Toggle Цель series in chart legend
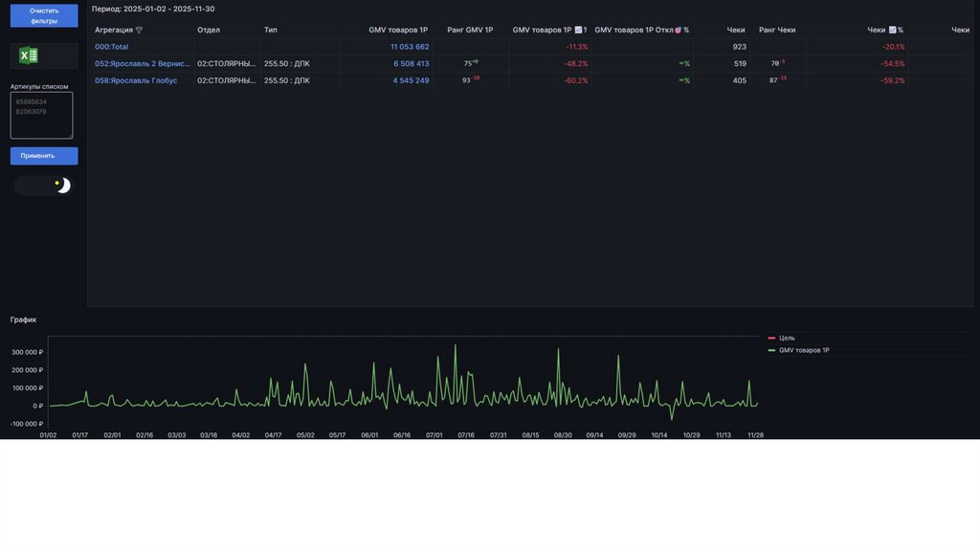 tap(787, 338)
